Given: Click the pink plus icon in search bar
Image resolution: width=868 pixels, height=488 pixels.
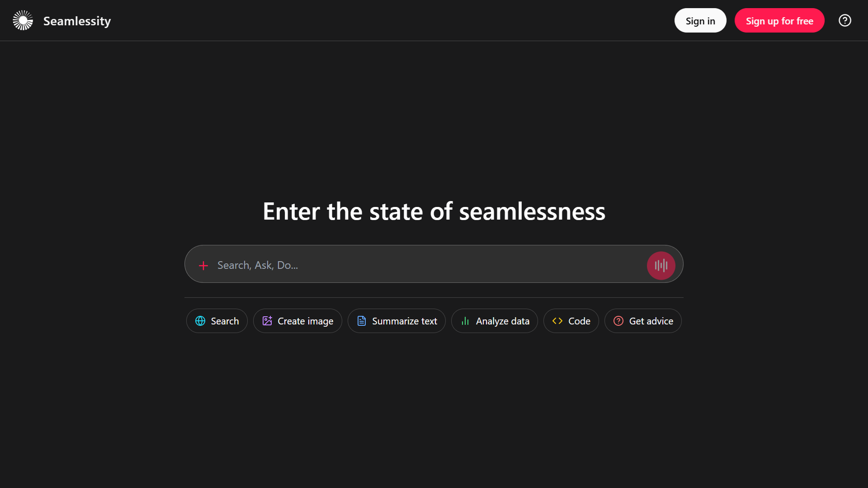Looking at the screenshot, I should click(x=203, y=265).
